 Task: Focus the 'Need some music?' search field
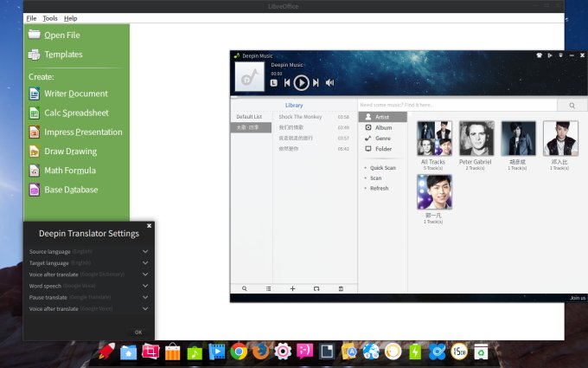(457, 105)
